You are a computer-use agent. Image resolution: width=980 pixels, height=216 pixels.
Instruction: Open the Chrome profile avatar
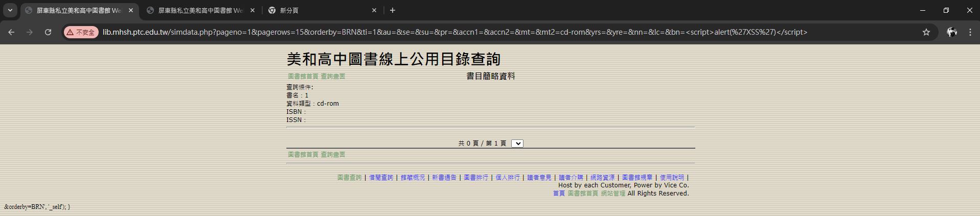click(952, 32)
